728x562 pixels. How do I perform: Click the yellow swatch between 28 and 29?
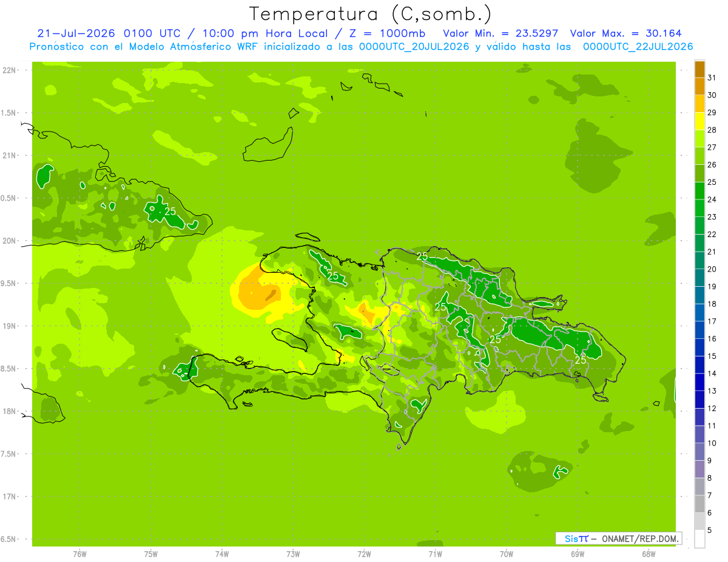tap(699, 121)
